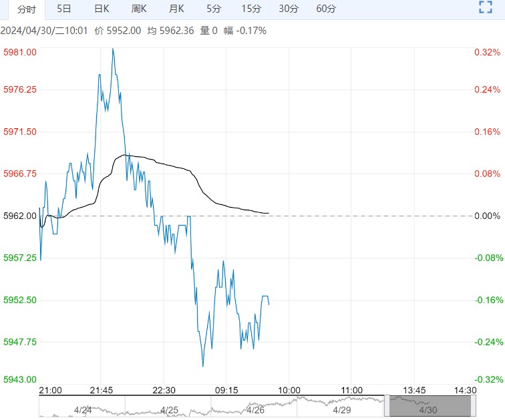Expand chart to fullscreen view

point(486,7)
